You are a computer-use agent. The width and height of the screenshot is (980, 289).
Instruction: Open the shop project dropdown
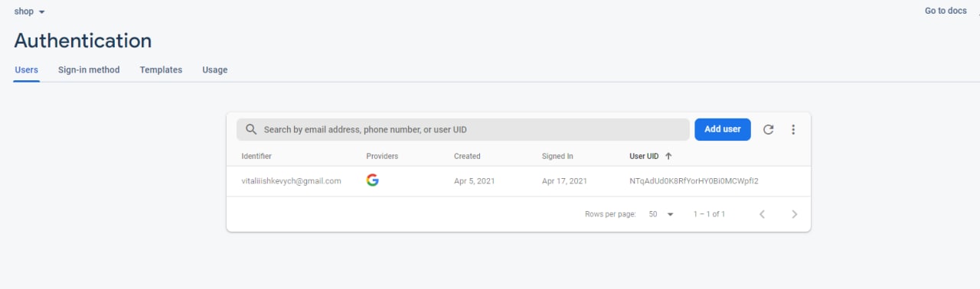pyautogui.click(x=30, y=11)
